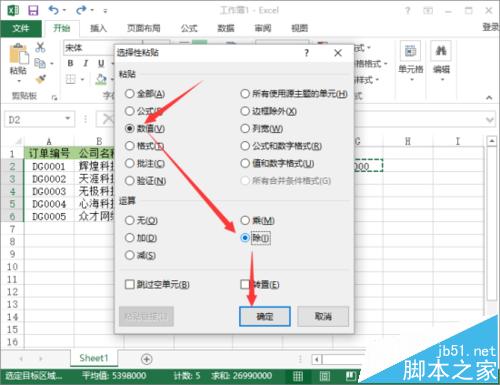
Task: Click the Save icon in title bar
Action: (x=33, y=10)
